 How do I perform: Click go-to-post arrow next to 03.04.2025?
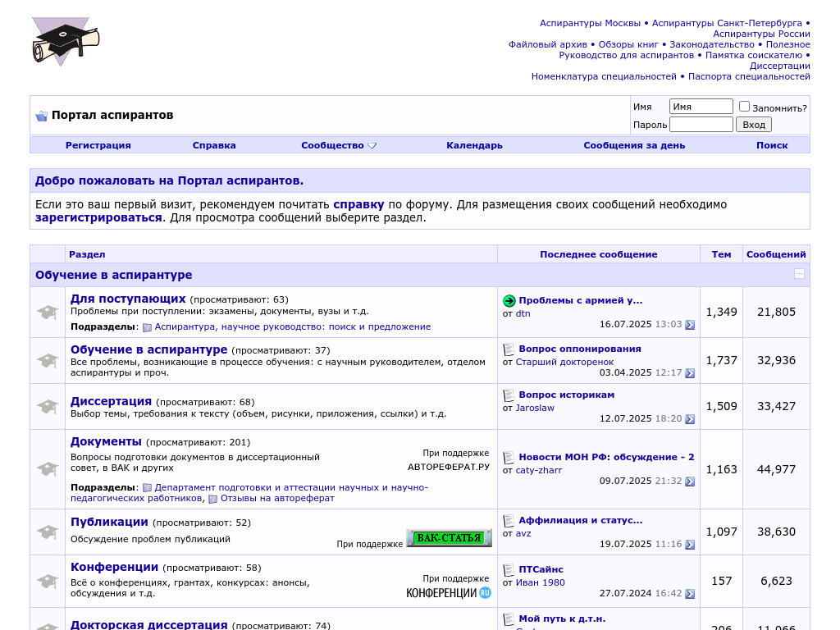click(x=690, y=373)
